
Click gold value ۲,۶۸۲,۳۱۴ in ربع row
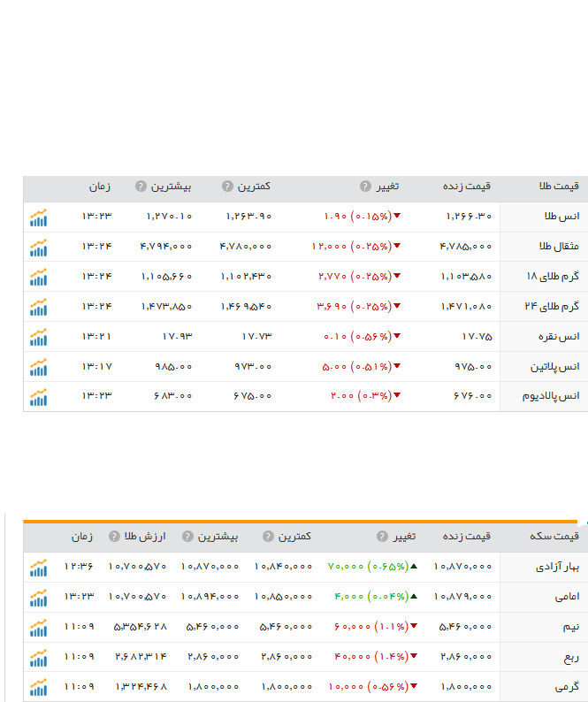point(141,656)
